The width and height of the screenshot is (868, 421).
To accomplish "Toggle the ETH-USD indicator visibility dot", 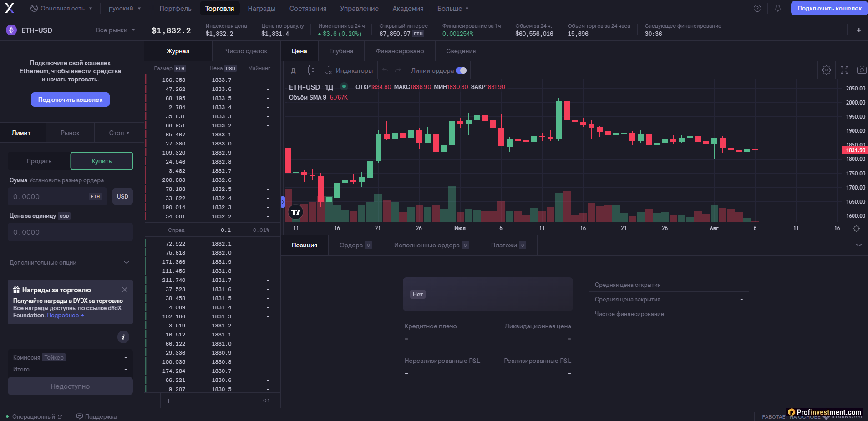I will (344, 86).
